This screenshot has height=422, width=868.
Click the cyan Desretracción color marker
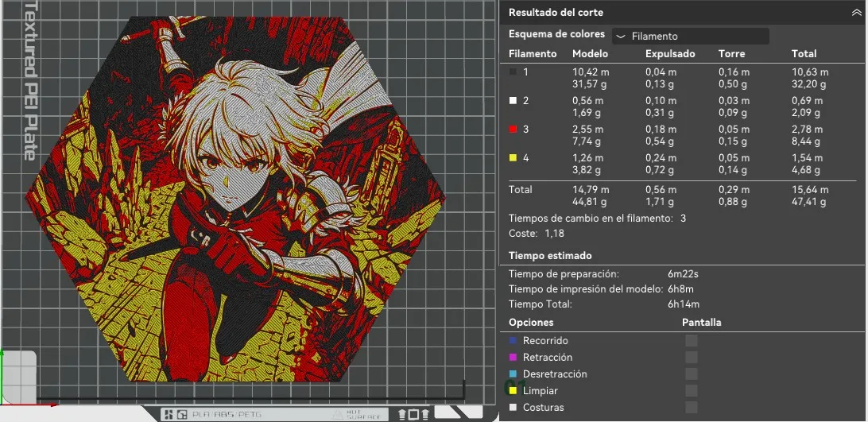(513, 374)
